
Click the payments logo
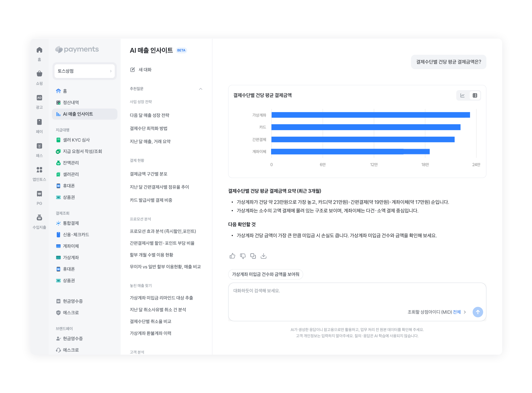pos(77,49)
